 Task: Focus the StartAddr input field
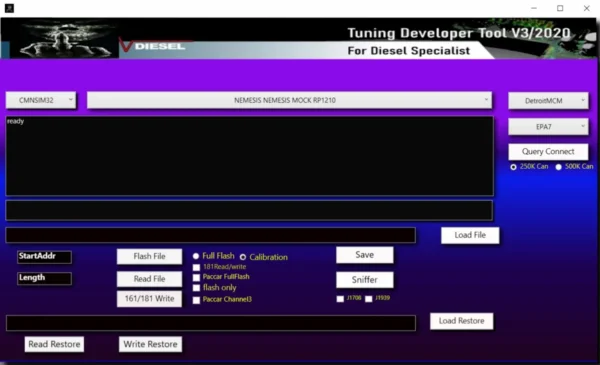(x=44, y=257)
